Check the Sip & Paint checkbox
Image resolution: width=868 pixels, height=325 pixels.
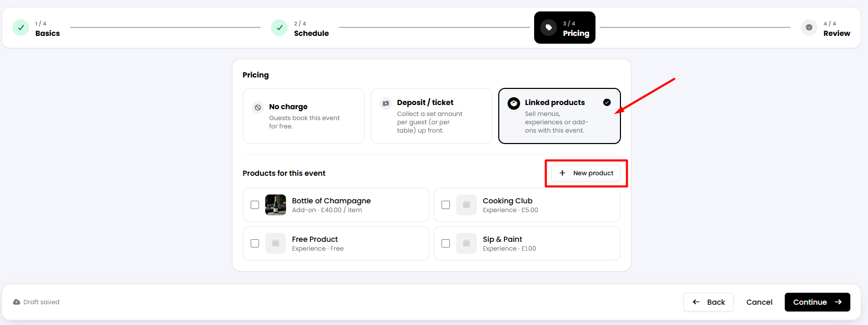[x=446, y=243]
